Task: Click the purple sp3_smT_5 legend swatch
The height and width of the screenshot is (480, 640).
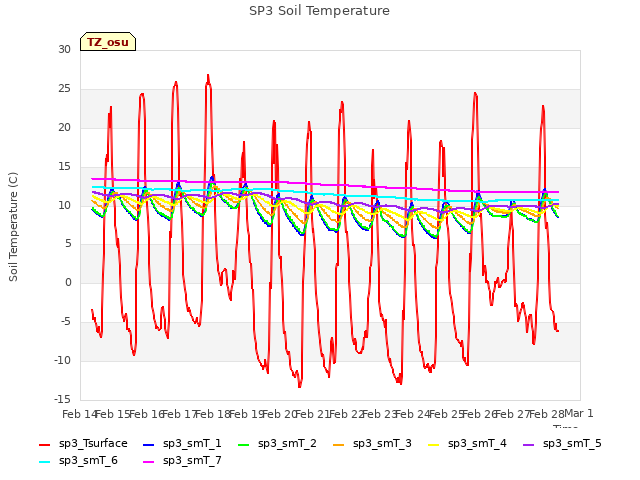Action: pos(528,444)
